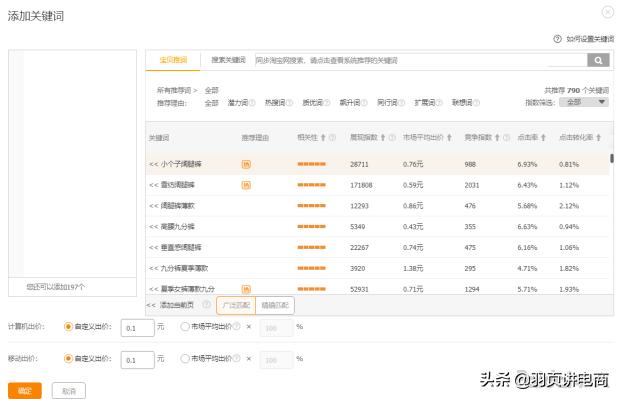Image resolution: width=620 pixels, height=399 pixels.
Task: Click the help icon next to 热搜词
Action: [x=289, y=103]
